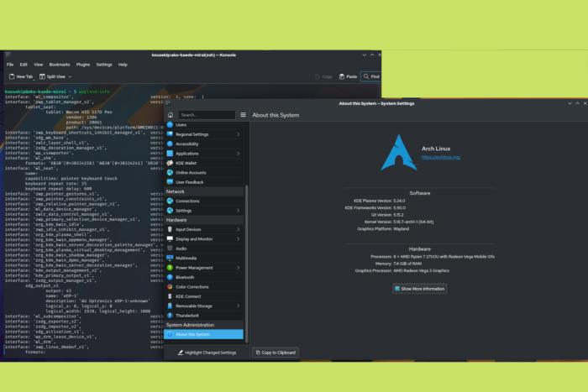This screenshot has height=392, width=588.
Task: Click the Kernel Version text line
Action: click(399, 222)
